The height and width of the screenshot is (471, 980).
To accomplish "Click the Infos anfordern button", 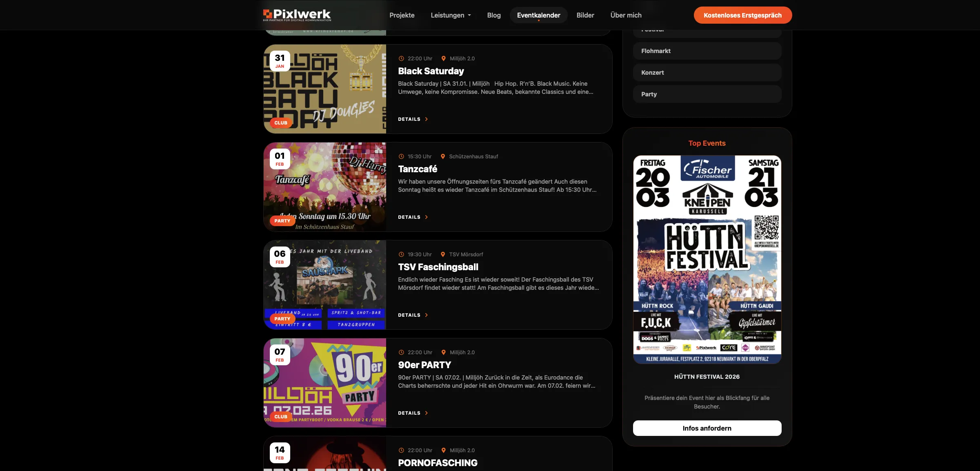I will [707, 428].
